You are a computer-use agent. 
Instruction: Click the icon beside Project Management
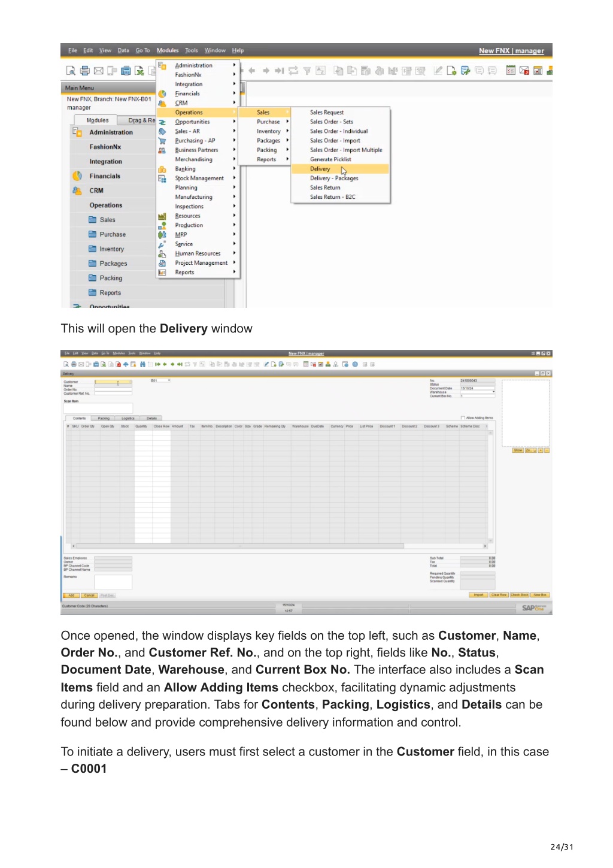click(162, 263)
